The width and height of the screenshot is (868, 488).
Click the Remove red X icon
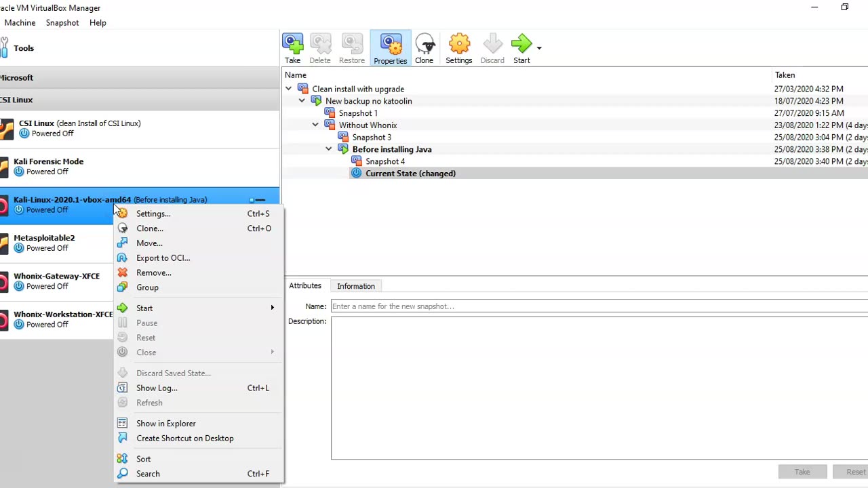[122, 272]
